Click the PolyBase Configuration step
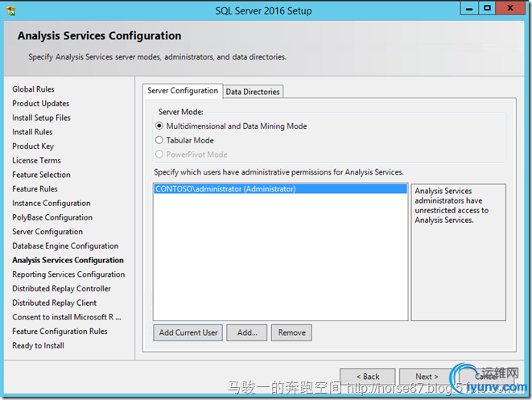Viewport: 532px width, 400px height. point(52,217)
